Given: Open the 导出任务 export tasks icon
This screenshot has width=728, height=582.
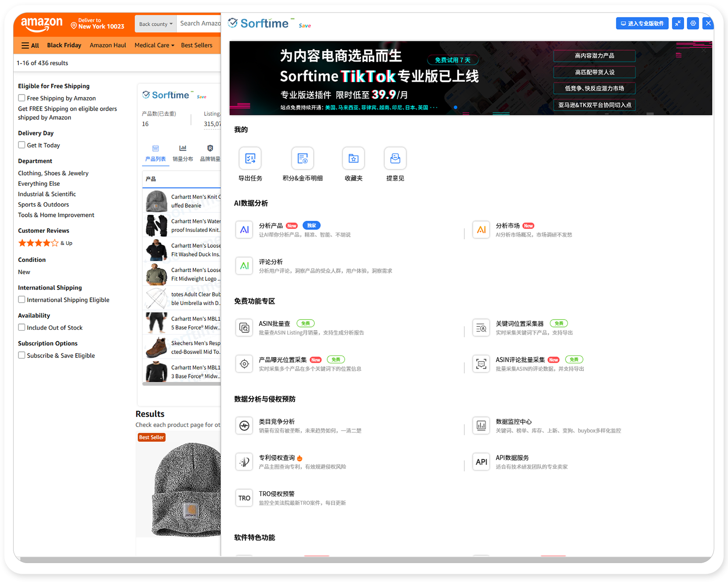Looking at the screenshot, I should [x=250, y=158].
